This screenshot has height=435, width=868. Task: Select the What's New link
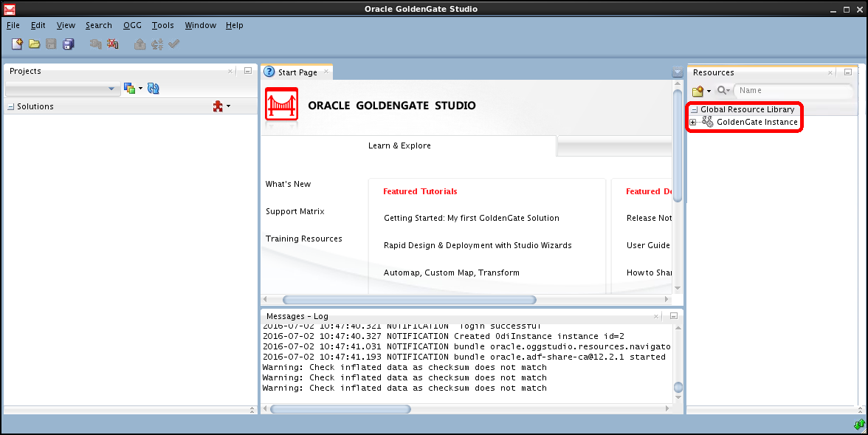tap(289, 184)
